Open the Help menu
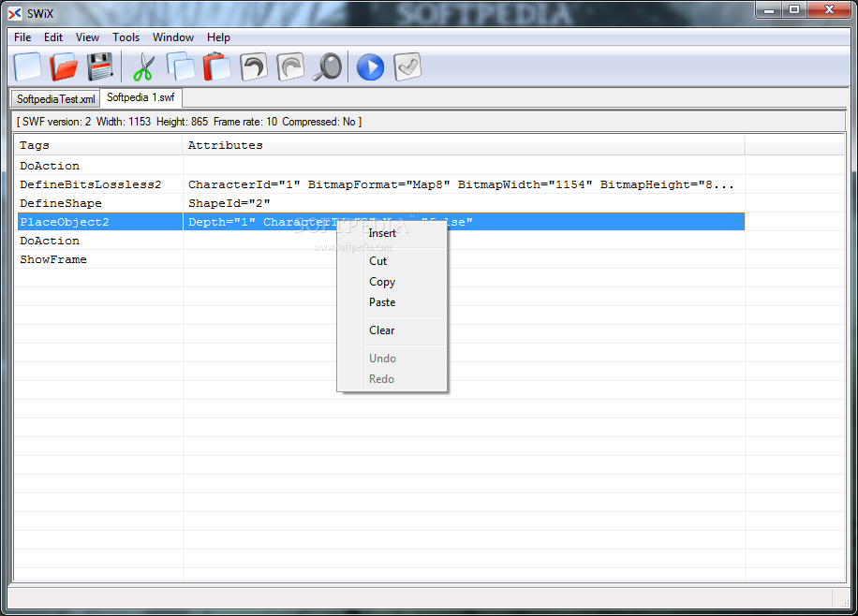Image resolution: width=858 pixels, height=616 pixels. 218,37
